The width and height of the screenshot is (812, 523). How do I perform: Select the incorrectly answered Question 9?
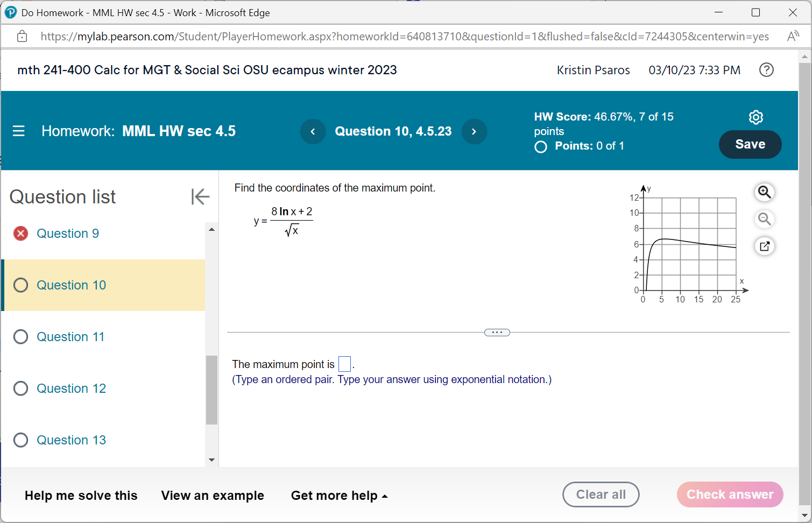[67, 233]
